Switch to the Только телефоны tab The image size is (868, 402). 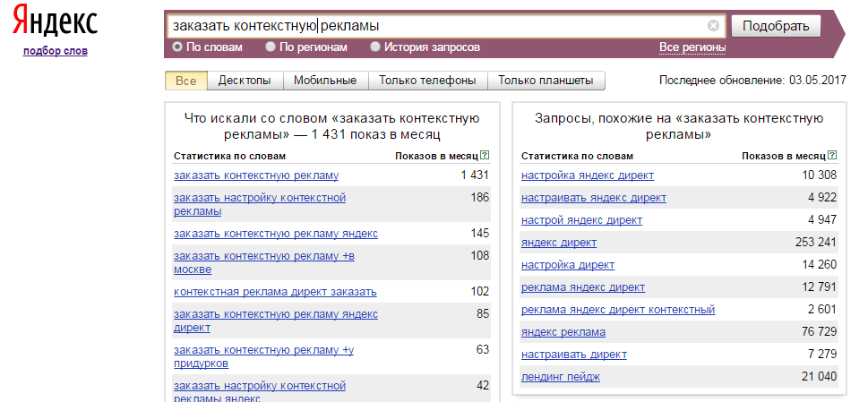pyautogui.click(x=427, y=81)
